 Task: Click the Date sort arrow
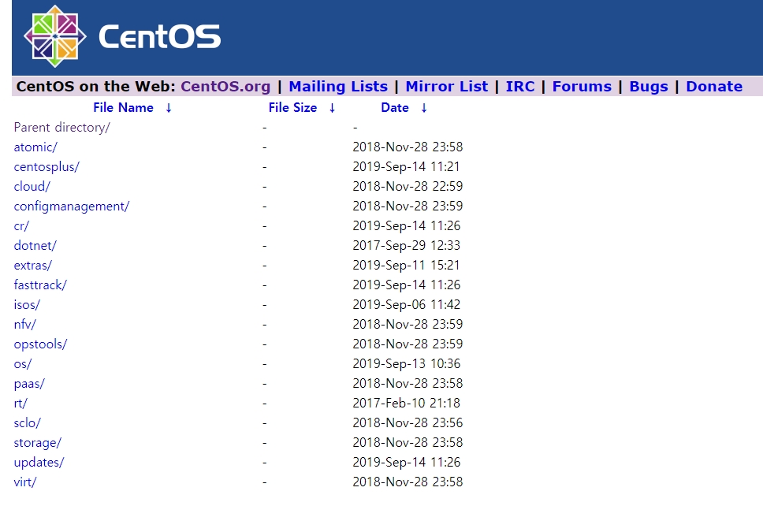point(424,108)
